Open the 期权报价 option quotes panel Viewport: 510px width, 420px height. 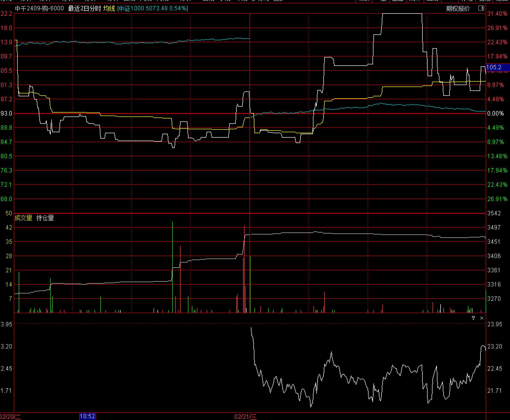click(x=458, y=9)
